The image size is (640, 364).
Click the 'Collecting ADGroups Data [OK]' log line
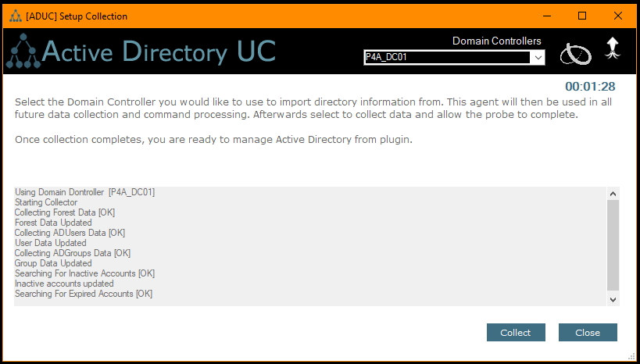point(73,253)
